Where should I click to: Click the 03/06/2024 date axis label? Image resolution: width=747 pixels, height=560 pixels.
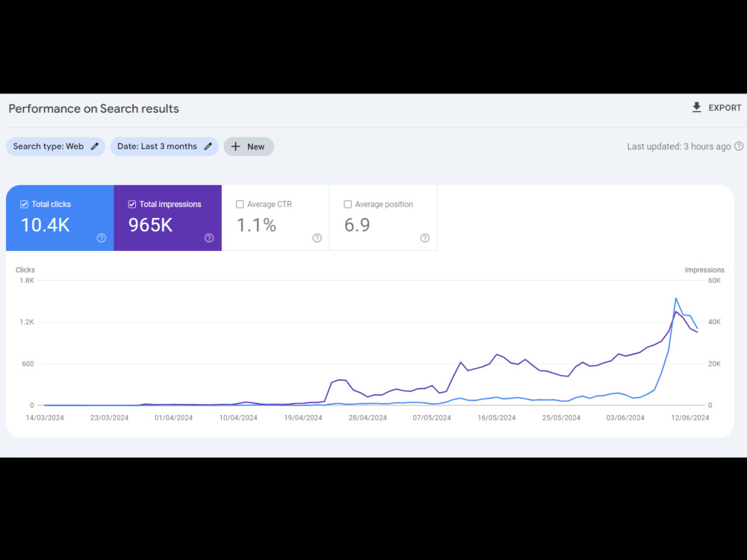coord(625,417)
